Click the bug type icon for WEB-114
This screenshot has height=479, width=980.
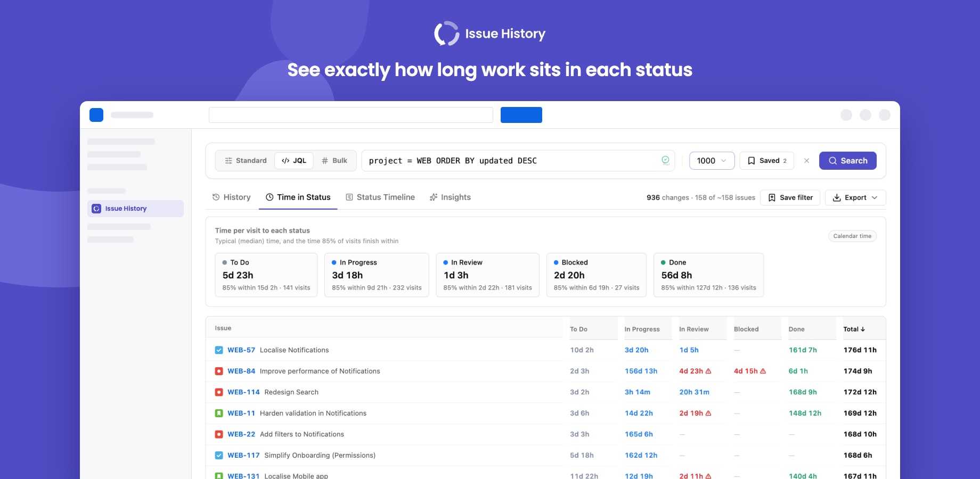[x=219, y=392]
